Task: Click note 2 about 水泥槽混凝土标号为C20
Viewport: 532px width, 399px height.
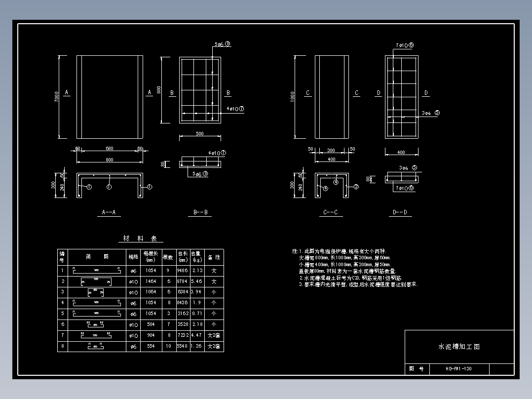Action: point(350,278)
